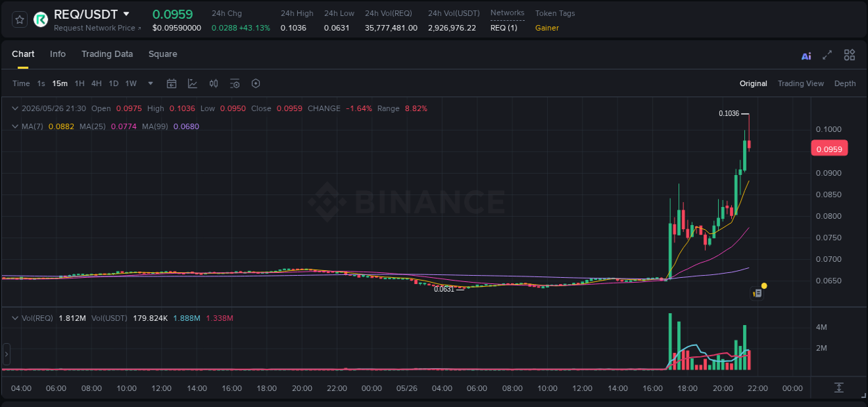Click the red 0.0959 current price tag

(829, 149)
